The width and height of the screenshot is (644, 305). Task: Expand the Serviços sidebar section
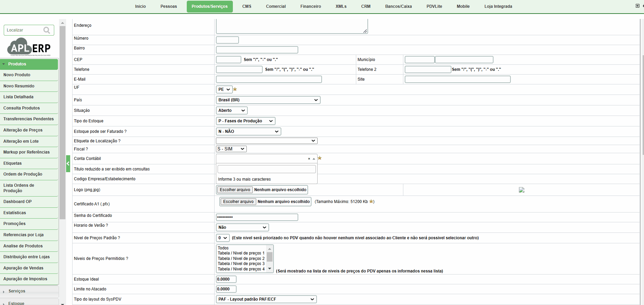(29, 291)
